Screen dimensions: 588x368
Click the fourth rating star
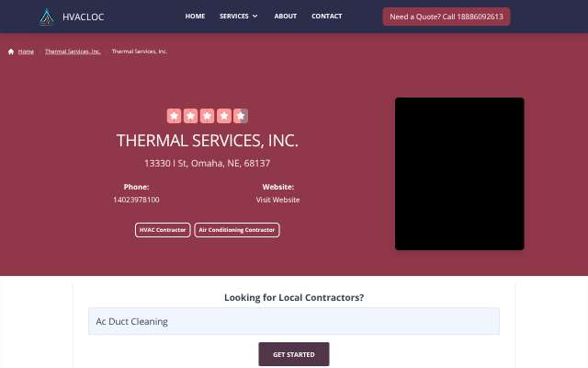tap(224, 116)
